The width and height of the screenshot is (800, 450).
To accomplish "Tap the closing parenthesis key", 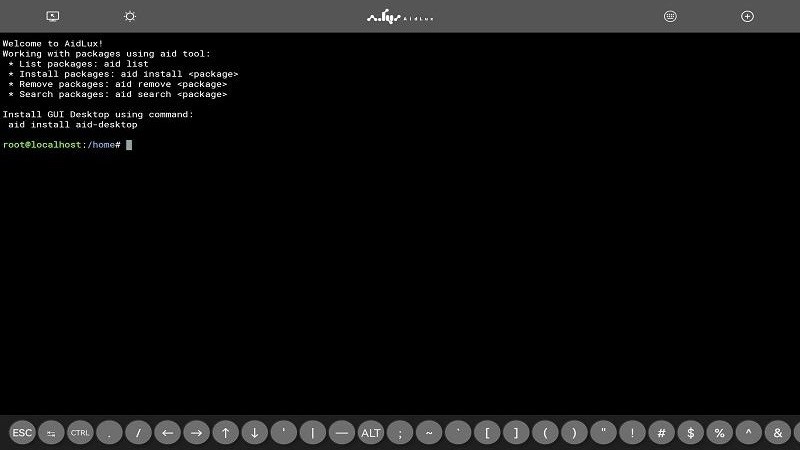I will pos(574,433).
